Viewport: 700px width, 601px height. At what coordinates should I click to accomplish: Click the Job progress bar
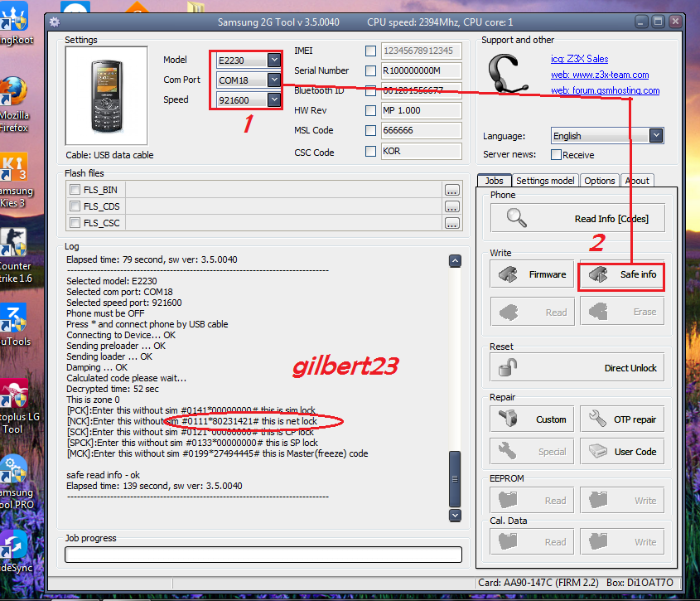coord(263,555)
